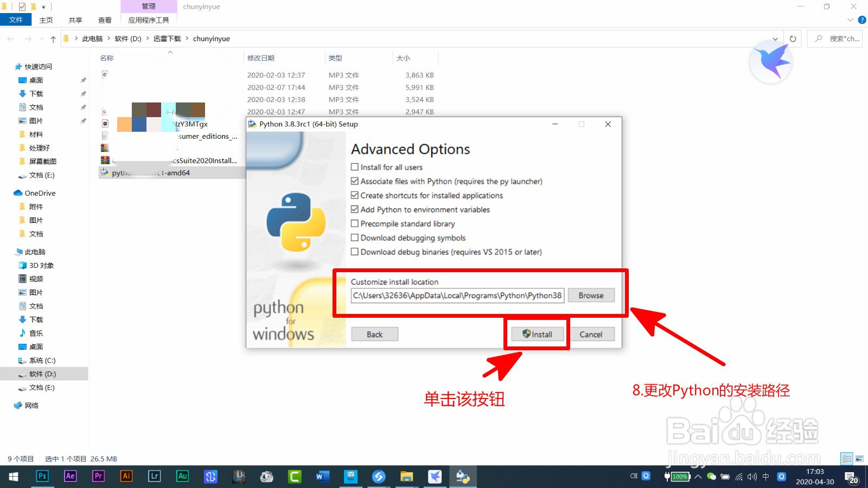Click the WeChat tray icon
The image size is (868, 488).
pos(711,477)
